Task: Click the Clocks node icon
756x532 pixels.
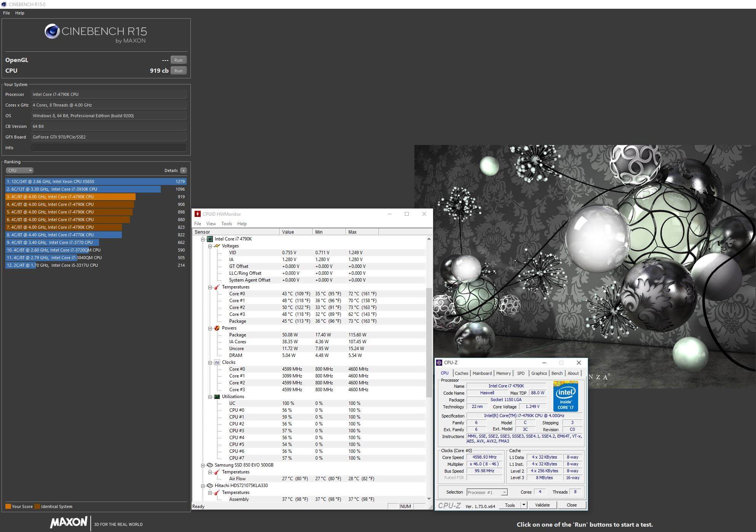Action: pyautogui.click(x=217, y=362)
